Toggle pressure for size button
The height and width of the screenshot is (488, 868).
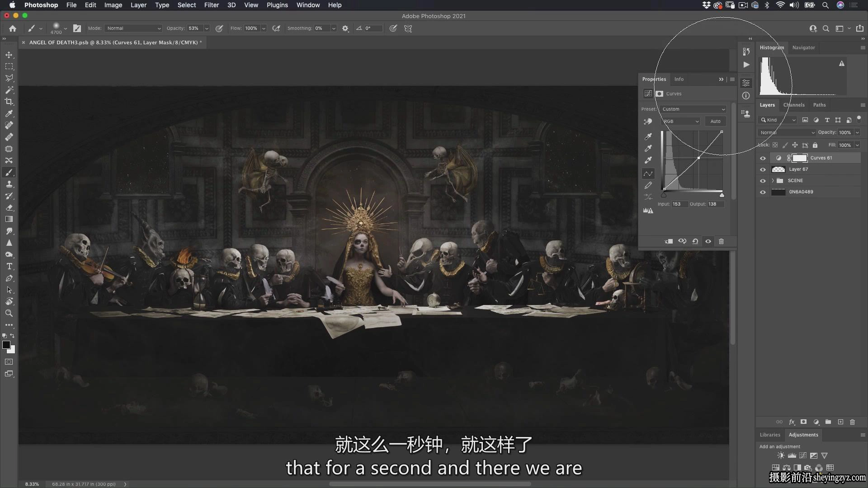393,28
